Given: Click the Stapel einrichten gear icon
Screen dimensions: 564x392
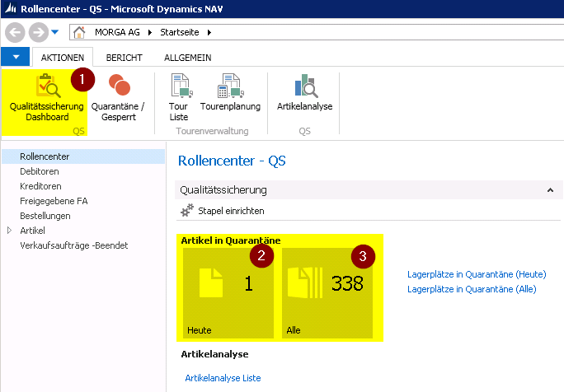Looking at the screenshot, I should pos(187,211).
